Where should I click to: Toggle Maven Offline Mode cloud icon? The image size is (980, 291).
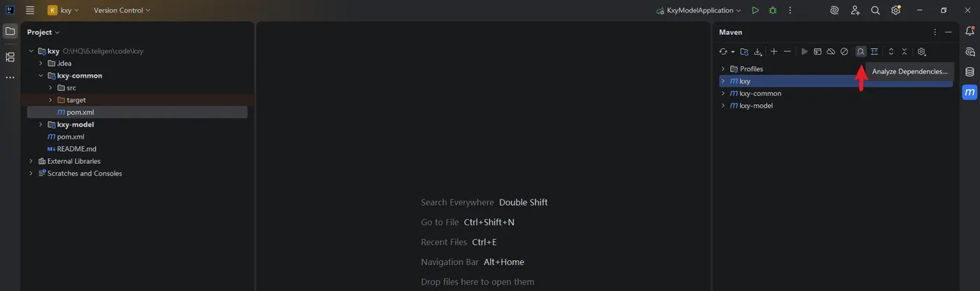831,52
